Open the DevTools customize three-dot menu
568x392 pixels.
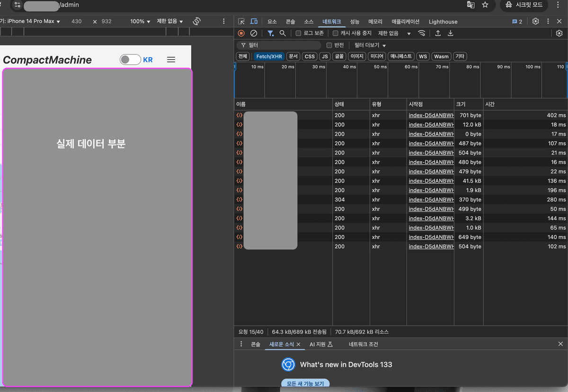point(548,21)
